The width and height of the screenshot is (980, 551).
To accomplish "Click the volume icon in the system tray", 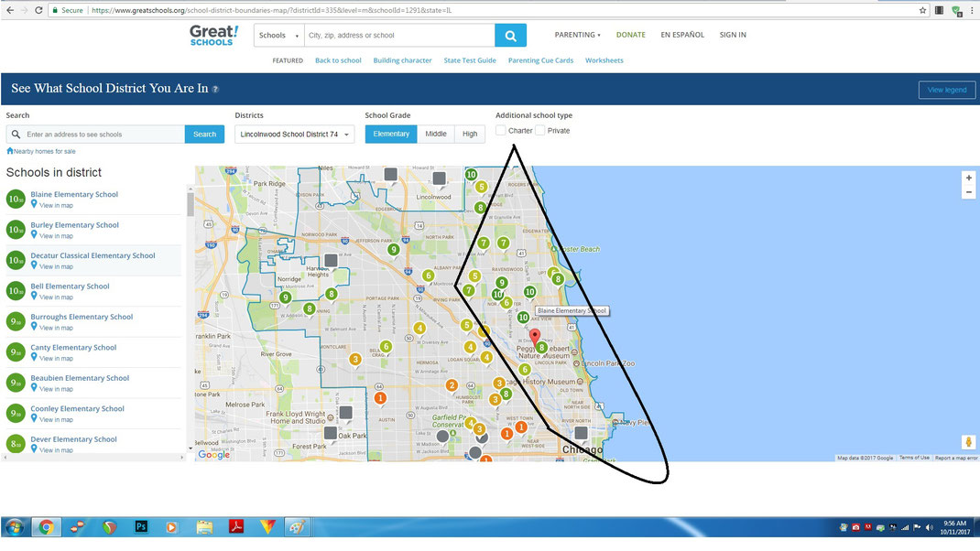I will (929, 528).
